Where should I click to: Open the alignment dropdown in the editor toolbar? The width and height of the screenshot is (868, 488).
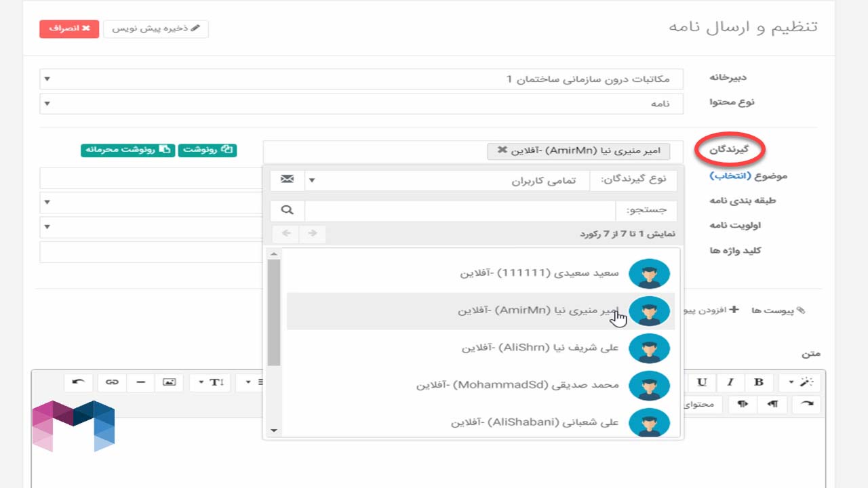tap(250, 382)
